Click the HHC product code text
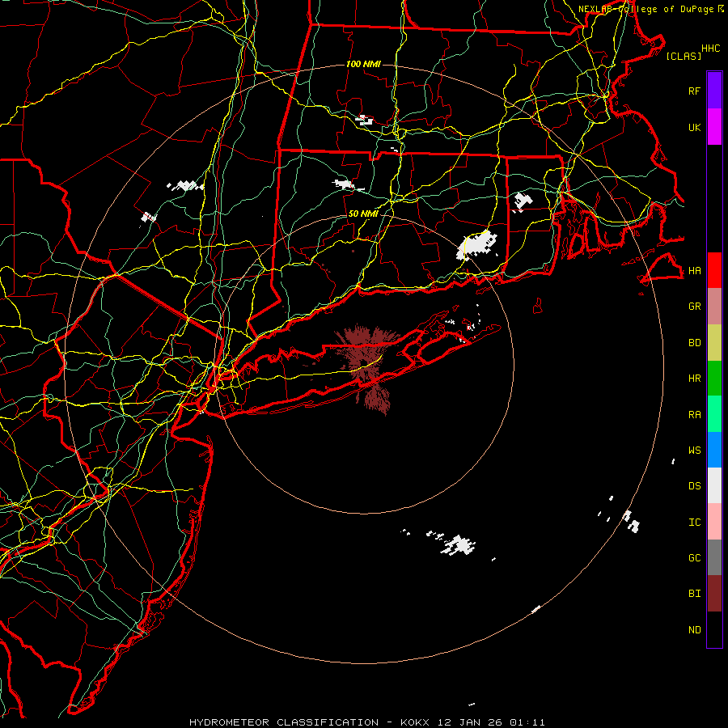Image resolution: width=728 pixels, height=728 pixels. pyautogui.click(x=710, y=49)
